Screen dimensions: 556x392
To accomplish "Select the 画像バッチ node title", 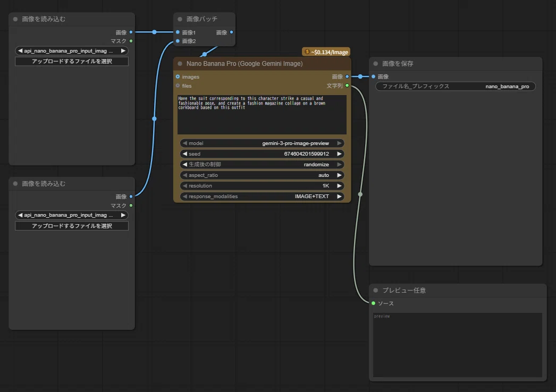I will pyautogui.click(x=202, y=19).
